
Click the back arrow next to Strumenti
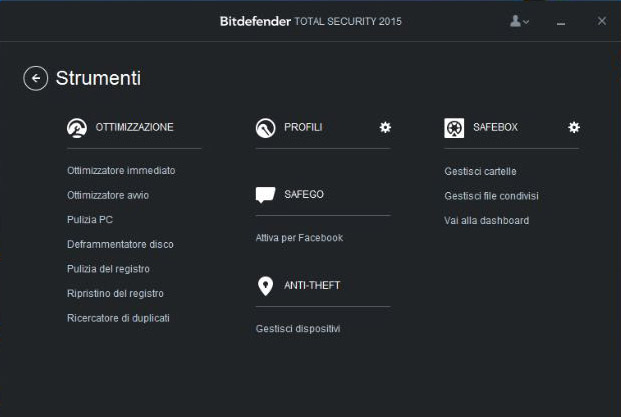[36, 78]
